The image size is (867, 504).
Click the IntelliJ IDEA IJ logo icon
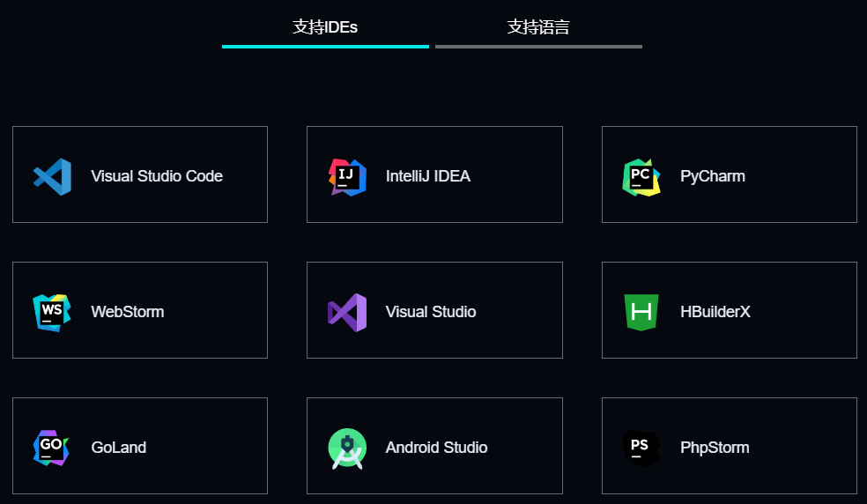click(347, 177)
